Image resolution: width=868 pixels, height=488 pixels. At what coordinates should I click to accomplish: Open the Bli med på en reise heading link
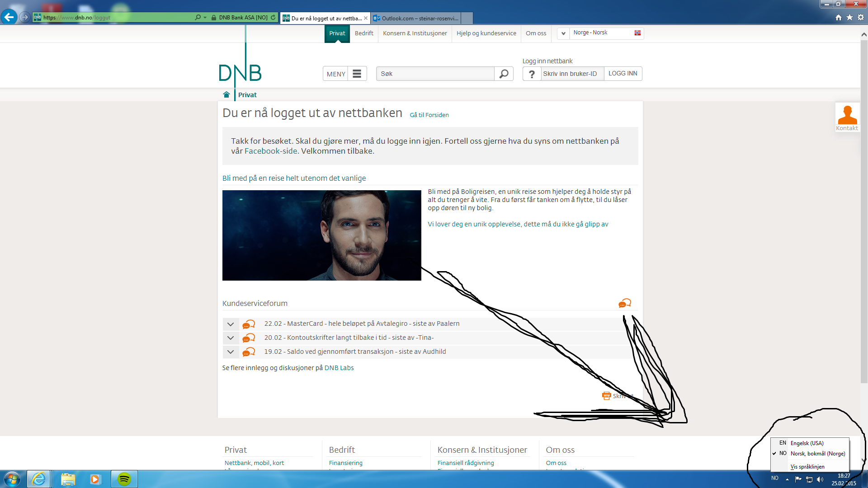pos(294,178)
